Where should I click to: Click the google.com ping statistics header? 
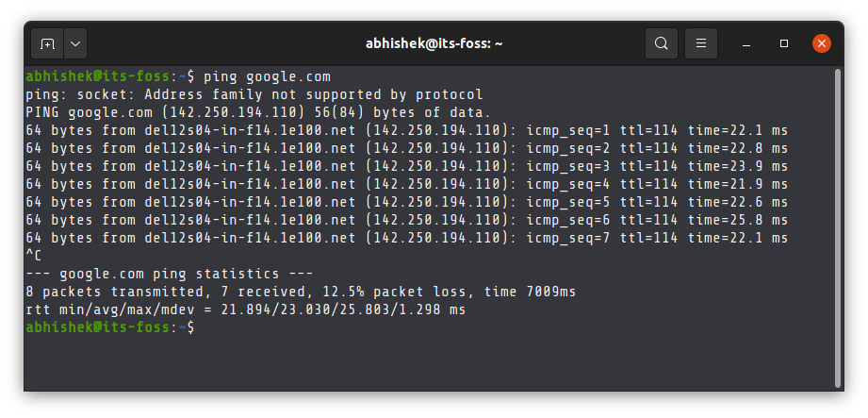click(x=170, y=274)
